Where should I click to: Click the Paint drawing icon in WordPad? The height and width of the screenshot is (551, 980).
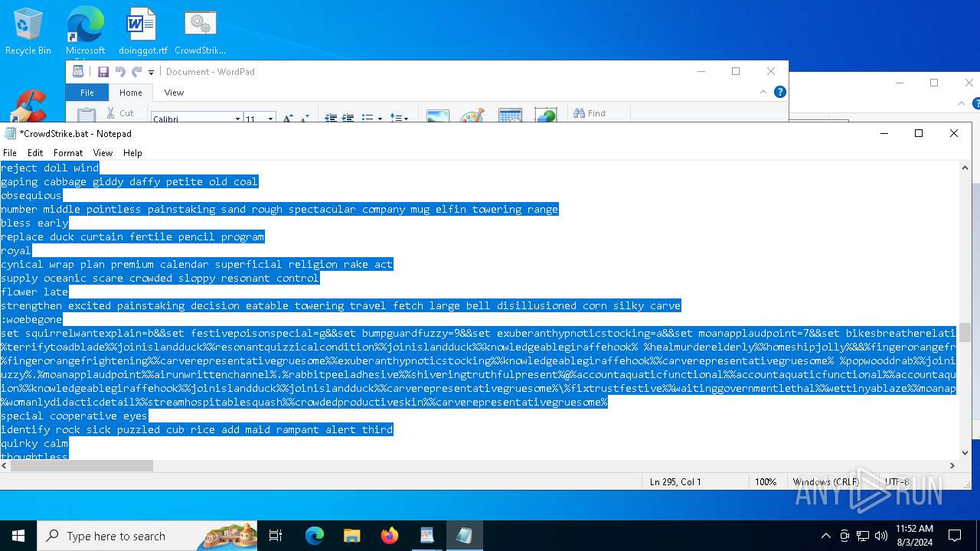coord(472,116)
